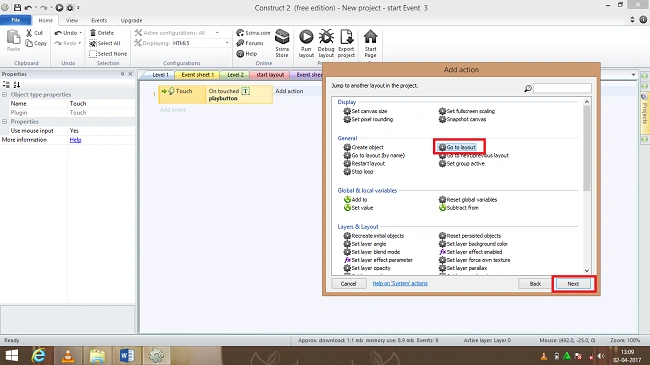The height and width of the screenshot is (365, 650).
Task: Collapse the Object type properties section
Action: click(x=5, y=95)
